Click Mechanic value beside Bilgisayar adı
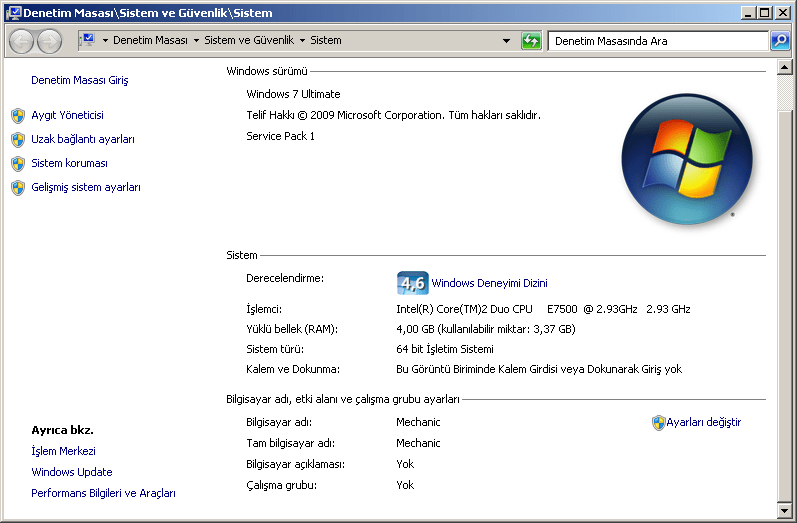Screen dimensions: 797x523 click(418, 422)
